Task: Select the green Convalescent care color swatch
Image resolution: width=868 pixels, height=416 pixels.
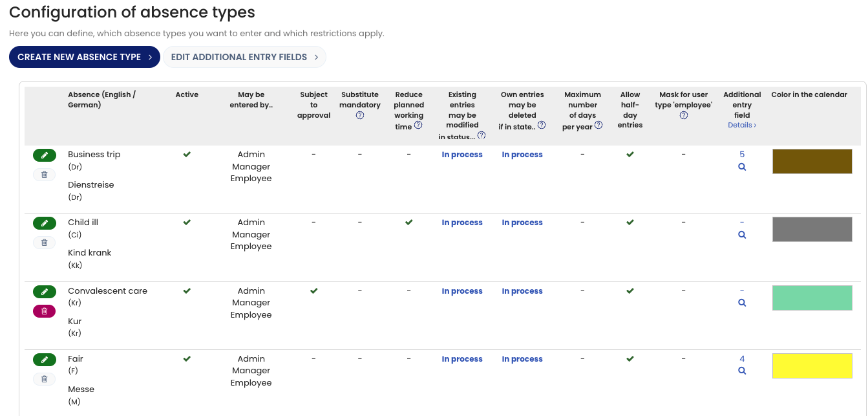Action: point(812,298)
